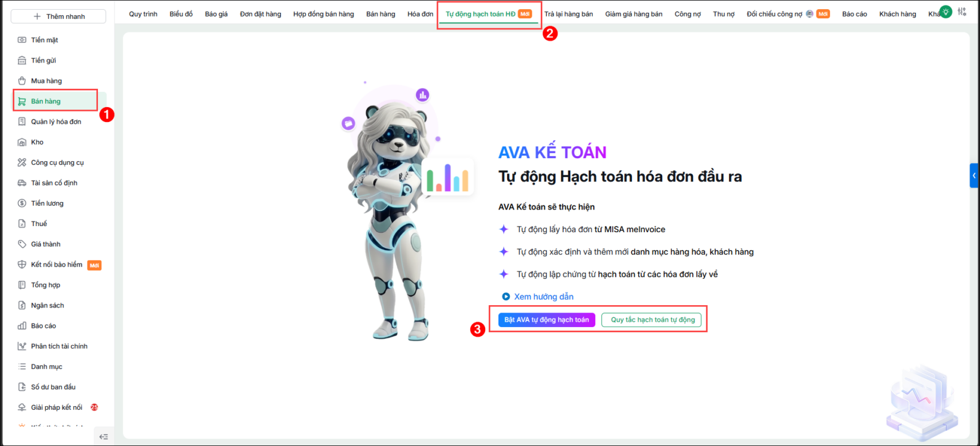
Task: Open the Tiền mặt cash module icon
Action: click(22, 40)
